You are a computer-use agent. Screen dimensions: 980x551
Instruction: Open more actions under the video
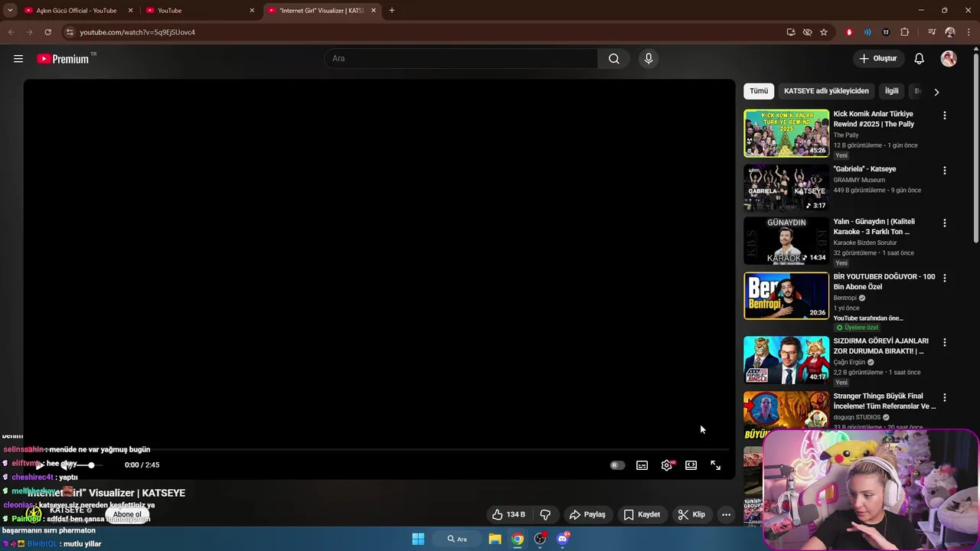[726, 514]
